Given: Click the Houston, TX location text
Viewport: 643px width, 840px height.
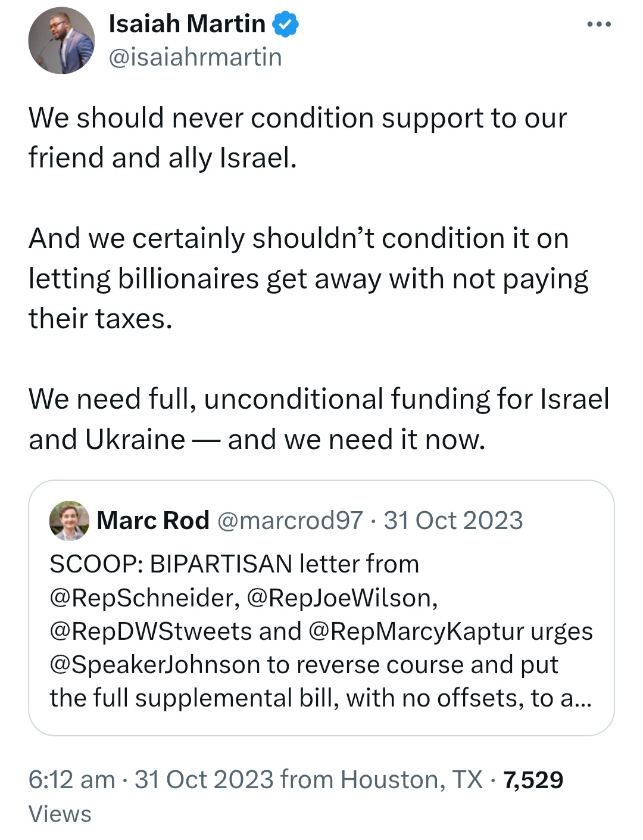Looking at the screenshot, I should [x=411, y=779].
